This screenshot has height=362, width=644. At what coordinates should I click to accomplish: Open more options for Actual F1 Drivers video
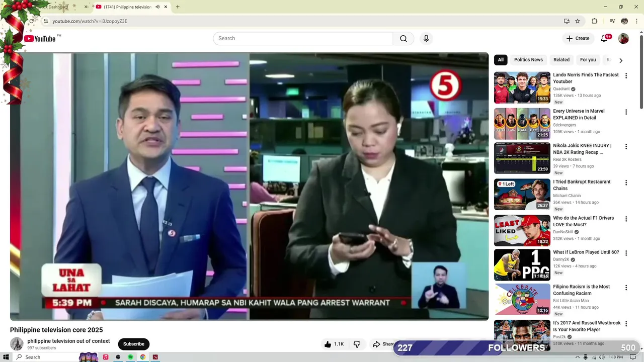(626, 219)
